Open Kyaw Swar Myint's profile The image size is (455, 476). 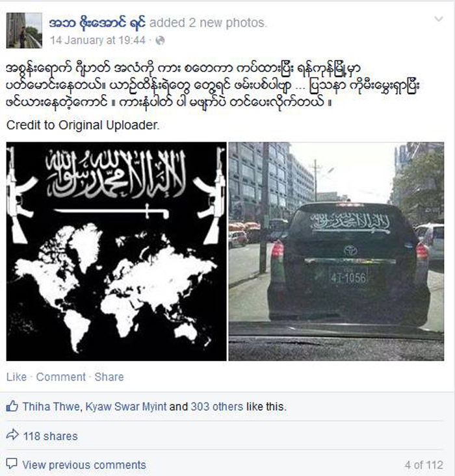click(x=126, y=407)
